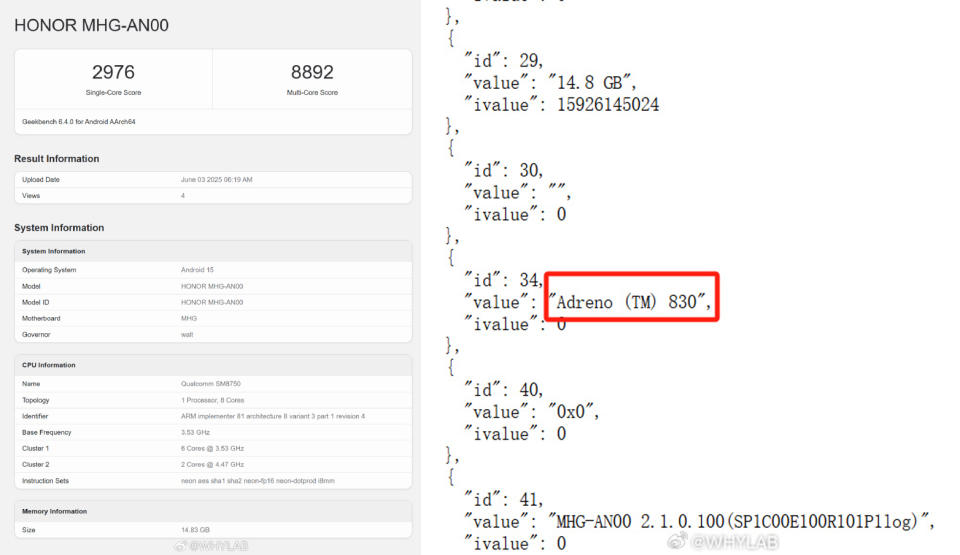Select the ivalue number 15926145024

tap(608, 105)
